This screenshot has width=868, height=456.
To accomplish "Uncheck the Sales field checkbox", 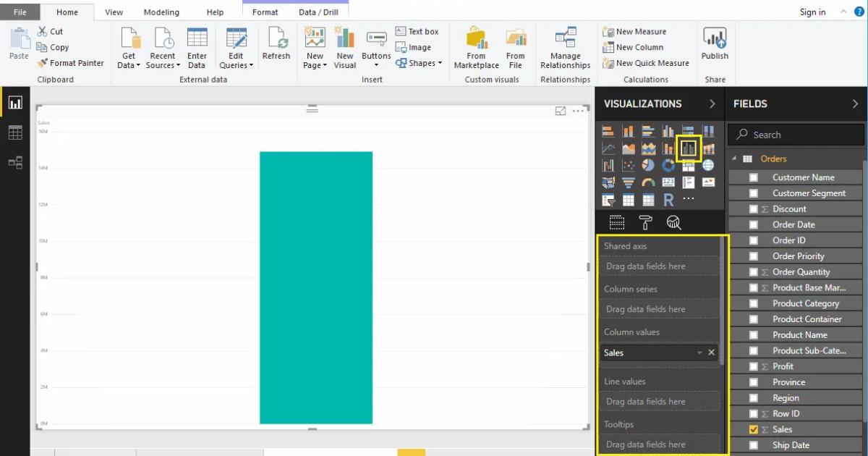I will pos(752,428).
